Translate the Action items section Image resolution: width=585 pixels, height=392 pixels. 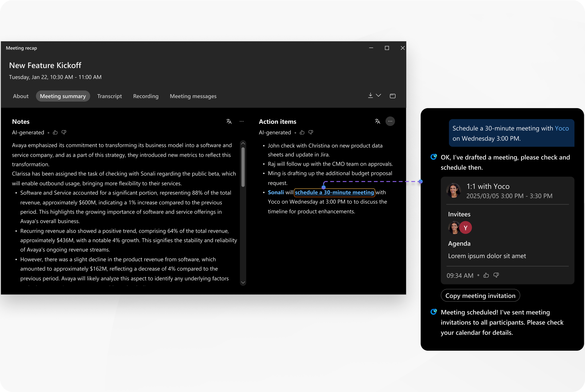pos(377,121)
